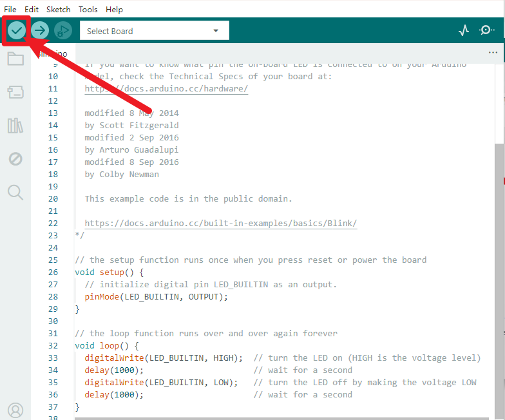This screenshot has width=505, height=420.
Task: Open the Library Manager panel
Action: pos(15,125)
